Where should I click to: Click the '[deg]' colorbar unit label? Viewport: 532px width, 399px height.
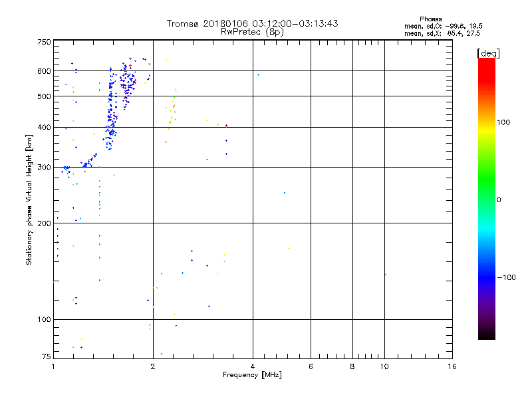coord(488,53)
